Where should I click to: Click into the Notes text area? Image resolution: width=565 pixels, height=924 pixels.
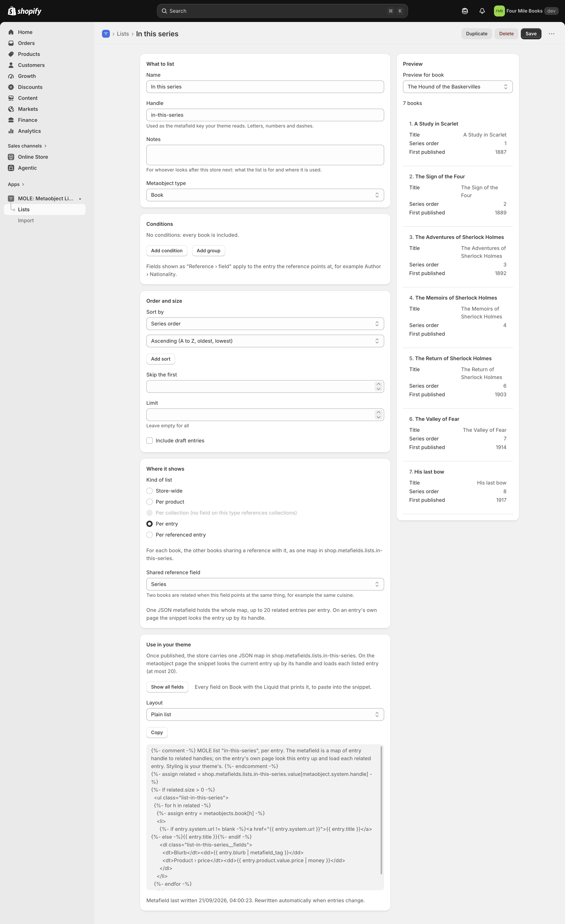pos(265,155)
